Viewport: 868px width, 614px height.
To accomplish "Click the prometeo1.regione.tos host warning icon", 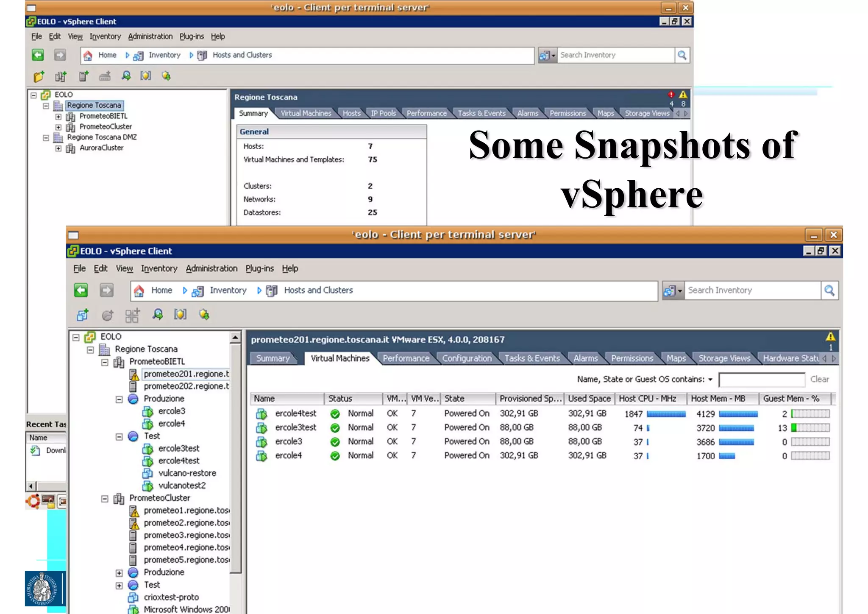I will [x=134, y=511].
